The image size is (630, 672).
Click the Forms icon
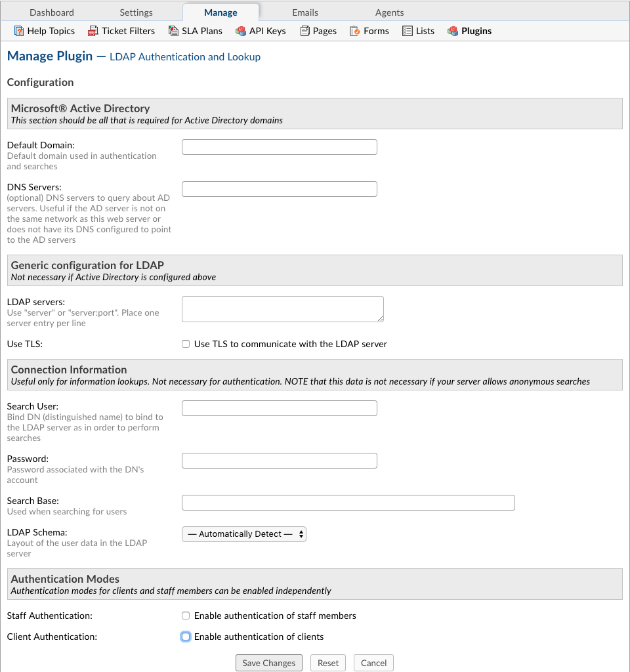coord(354,31)
